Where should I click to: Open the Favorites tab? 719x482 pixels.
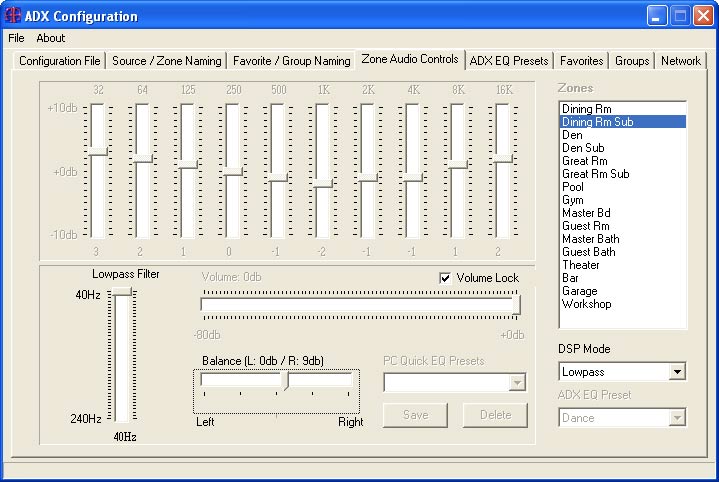click(581, 61)
